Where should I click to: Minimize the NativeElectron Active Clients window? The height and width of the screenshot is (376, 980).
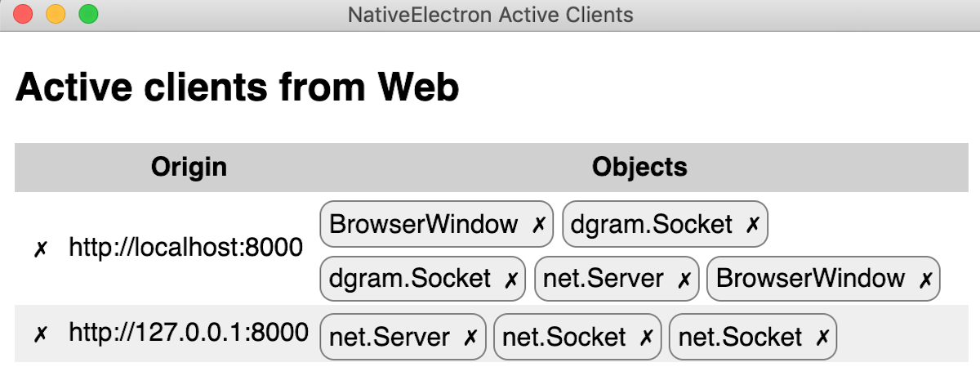(x=56, y=15)
